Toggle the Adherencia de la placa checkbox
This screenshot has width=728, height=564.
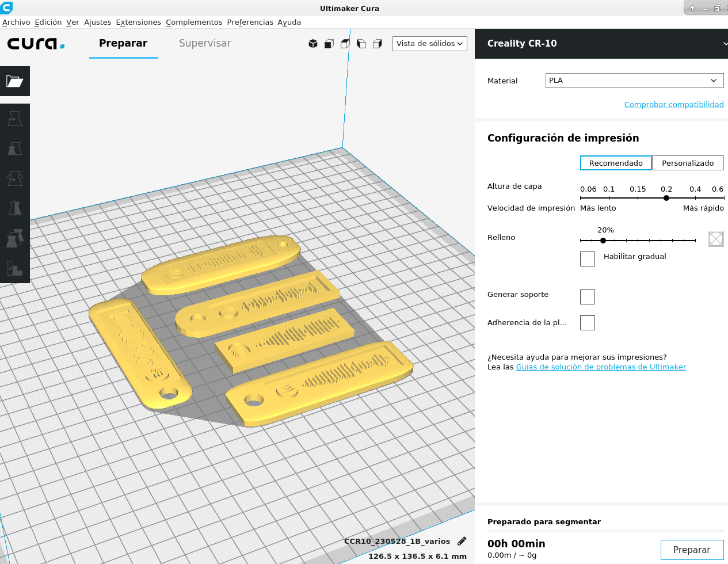pyautogui.click(x=588, y=323)
